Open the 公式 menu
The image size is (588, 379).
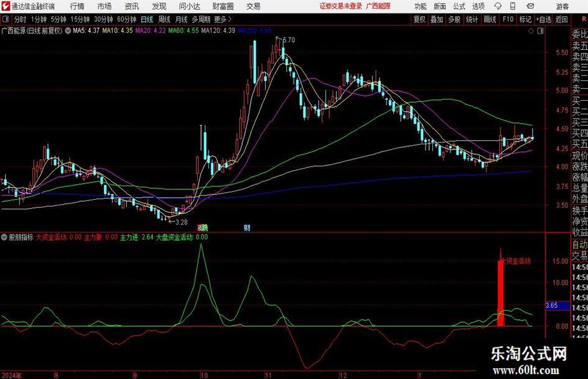[x=459, y=6]
